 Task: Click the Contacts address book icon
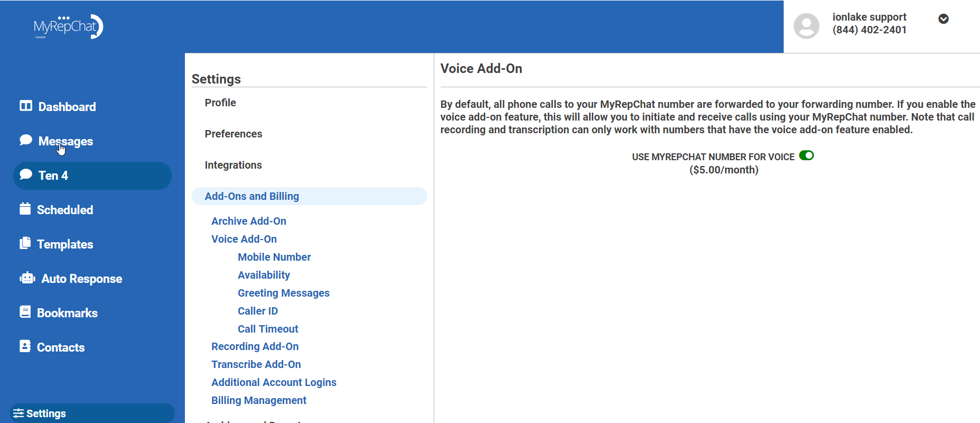(x=25, y=346)
